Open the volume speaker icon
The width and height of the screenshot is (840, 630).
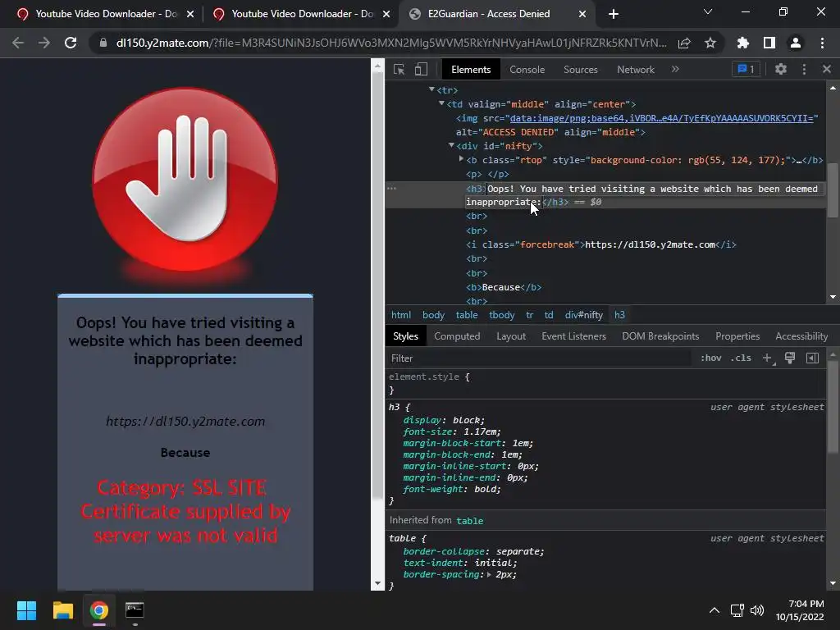click(757, 610)
